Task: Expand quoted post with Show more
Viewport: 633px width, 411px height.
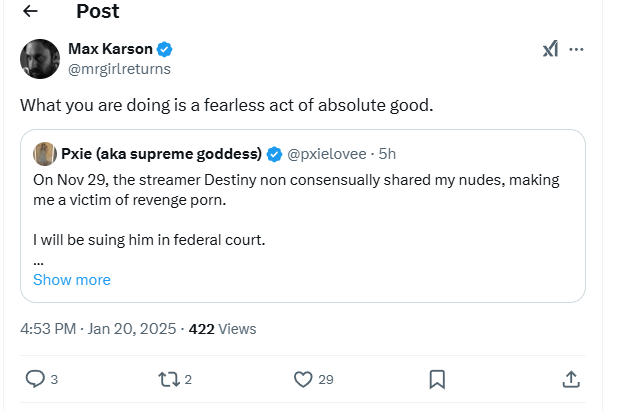Action: [72, 280]
